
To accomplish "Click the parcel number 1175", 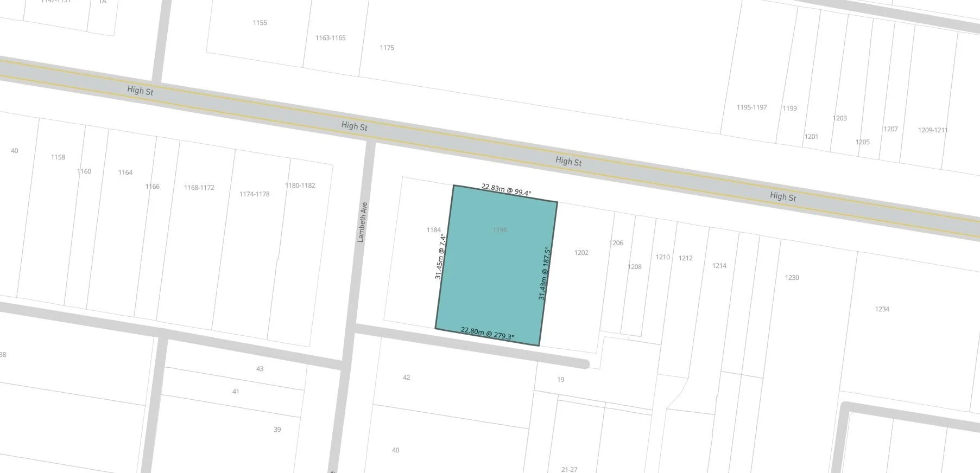I will [387, 48].
